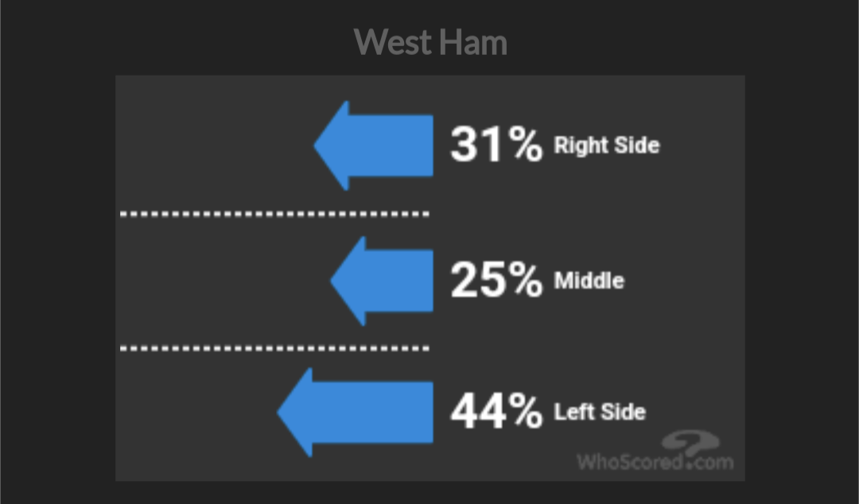
Task: Click the pointed tip of the 31% arrow
Action: click(x=317, y=145)
